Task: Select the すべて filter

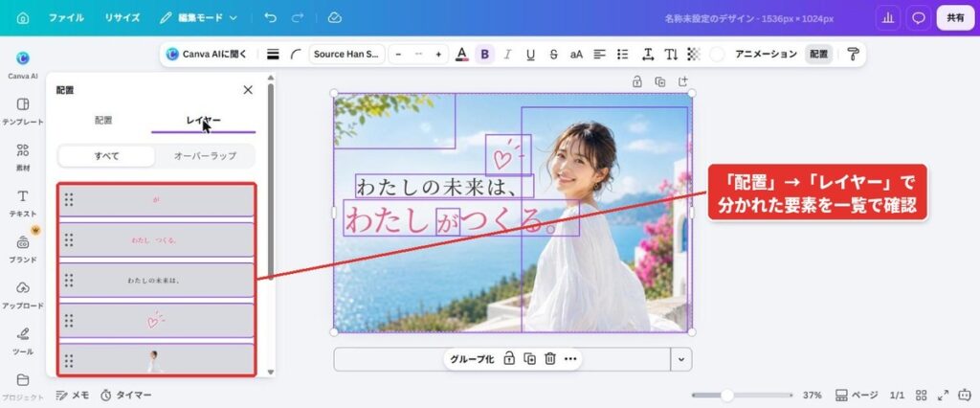Action: point(106,156)
